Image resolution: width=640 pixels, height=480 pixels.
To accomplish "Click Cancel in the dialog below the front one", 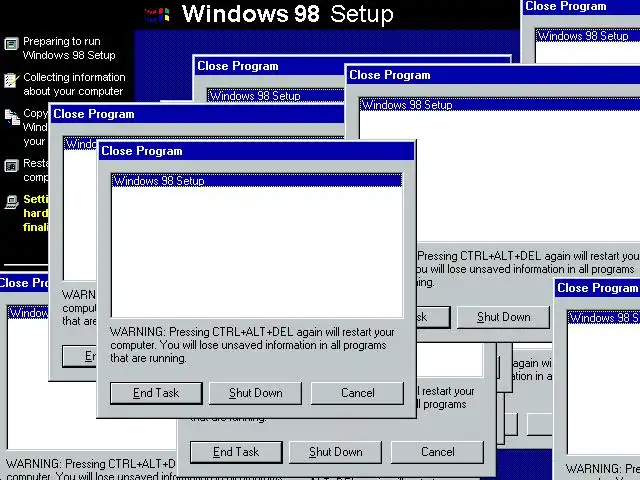I will pos(437,452).
